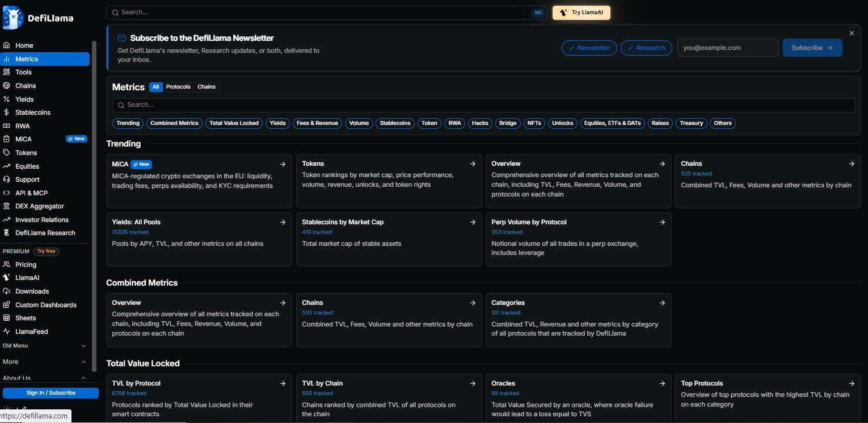Open Downloads via the sidebar download icon
Viewport: 868px width, 423px height.
(6, 291)
